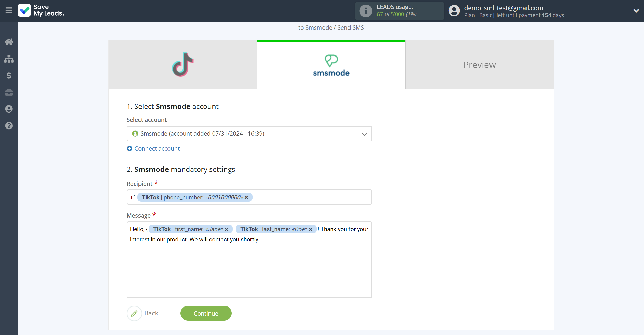Open the hamburger menu
Viewport: 644px width, 335px height.
coord(9,10)
